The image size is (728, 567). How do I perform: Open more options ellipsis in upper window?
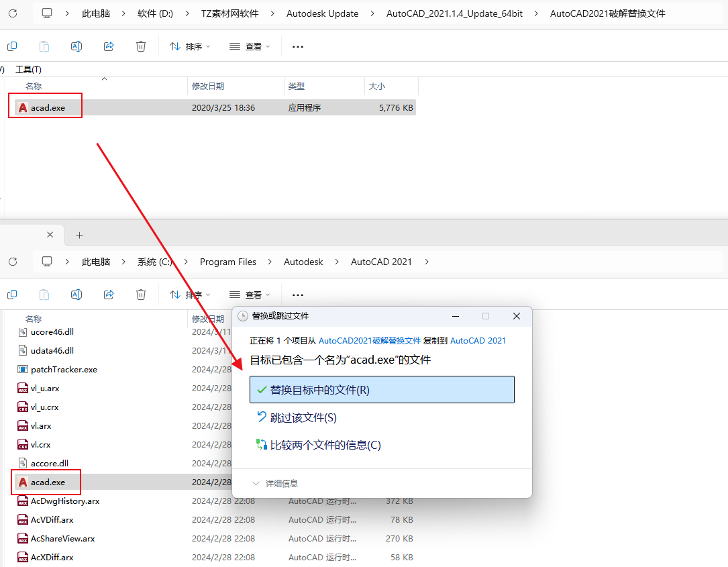point(298,46)
